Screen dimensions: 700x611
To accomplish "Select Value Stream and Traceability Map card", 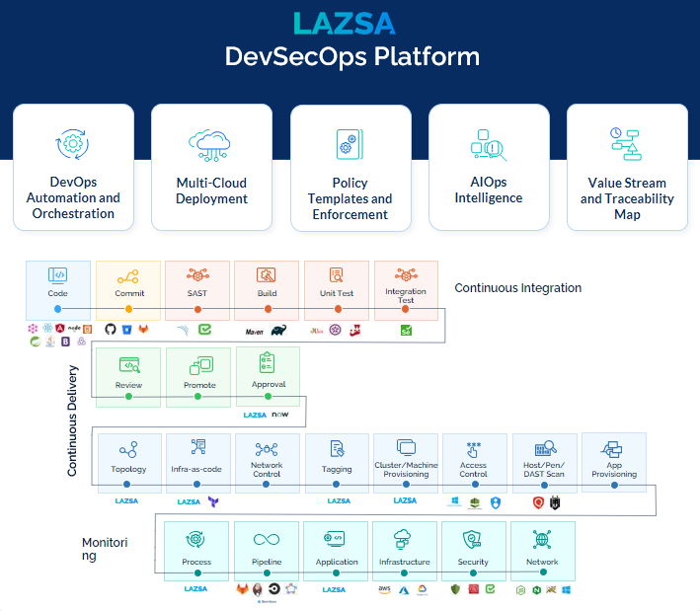I will (627, 168).
